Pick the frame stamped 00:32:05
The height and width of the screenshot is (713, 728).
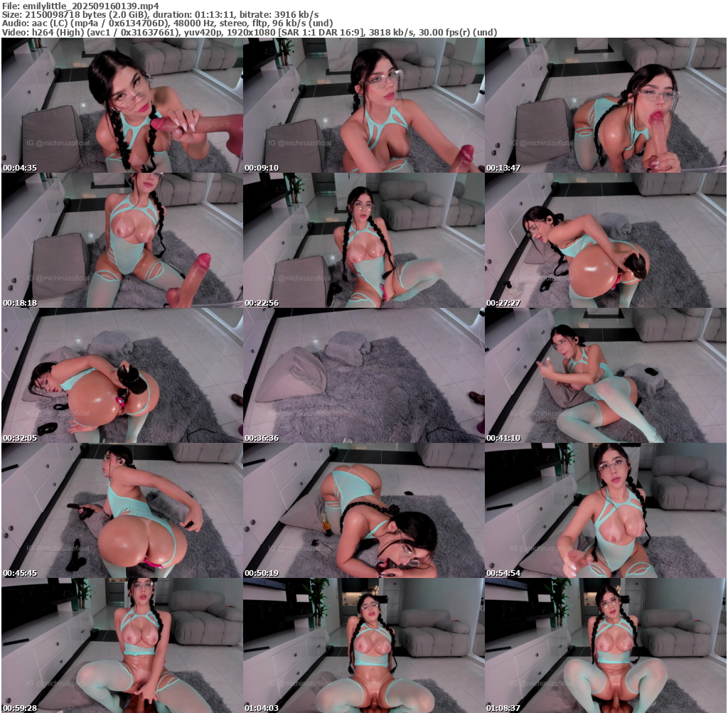pyautogui.click(x=122, y=375)
